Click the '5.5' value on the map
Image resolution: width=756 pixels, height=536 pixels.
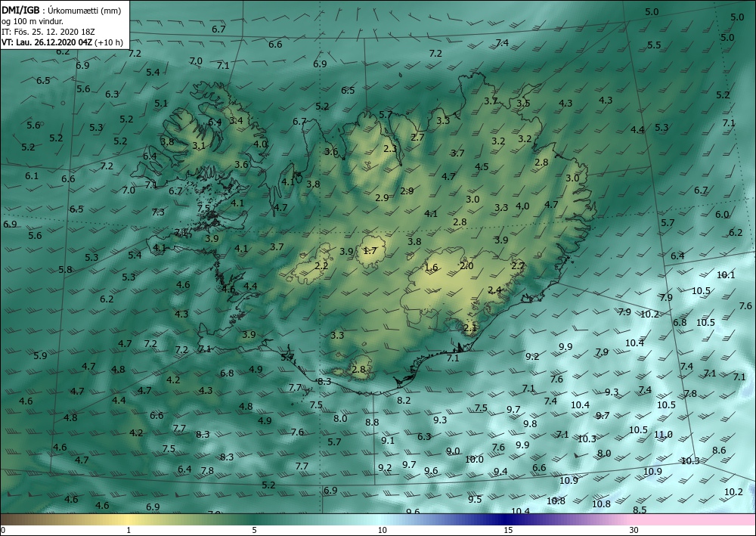click(x=654, y=45)
